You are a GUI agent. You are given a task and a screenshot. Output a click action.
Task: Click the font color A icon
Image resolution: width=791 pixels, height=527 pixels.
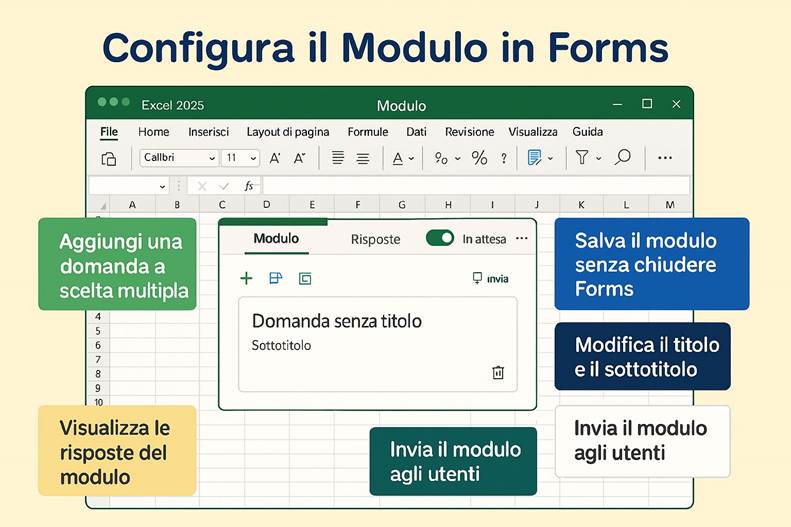point(398,159)
